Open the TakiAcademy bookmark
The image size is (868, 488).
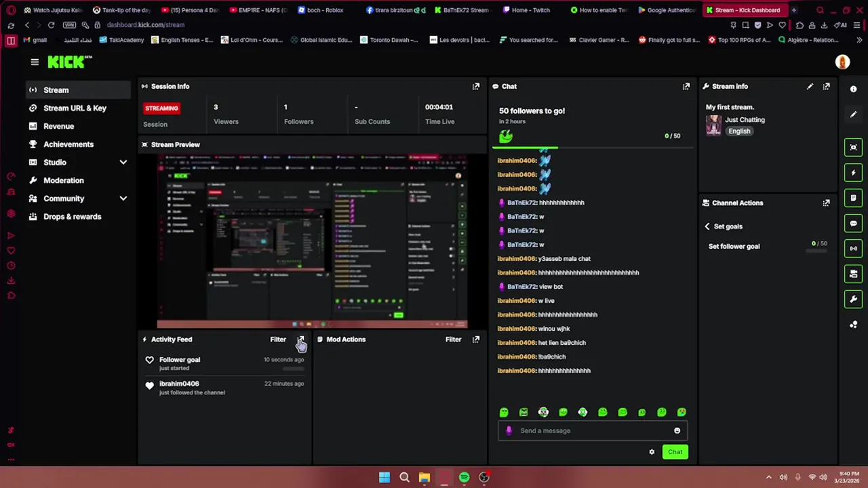point(121,40)
